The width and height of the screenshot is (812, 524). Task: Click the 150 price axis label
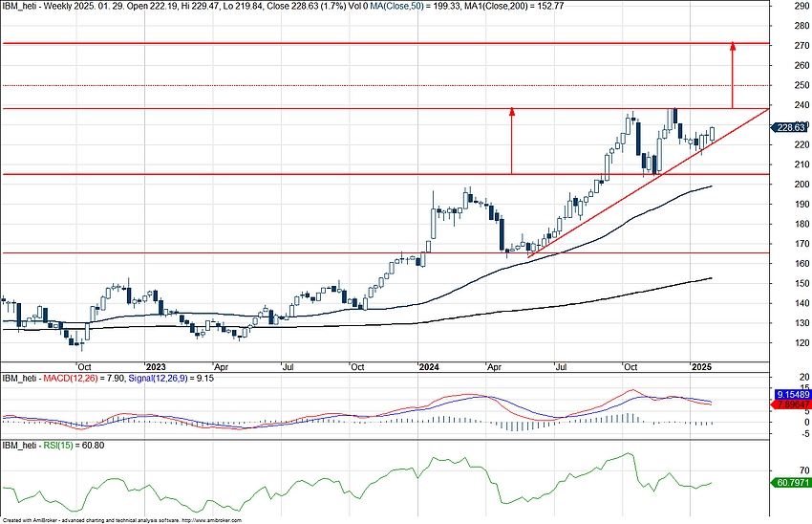801,283
